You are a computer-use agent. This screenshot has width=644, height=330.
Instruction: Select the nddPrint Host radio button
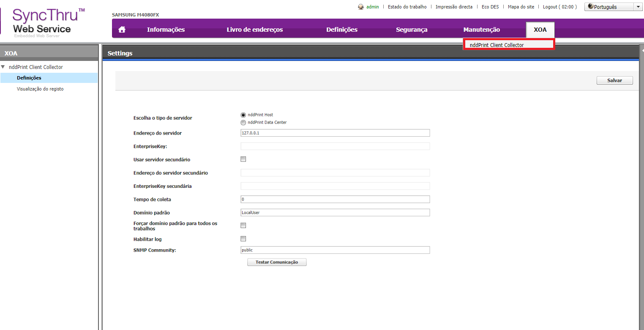coord(243,115)
